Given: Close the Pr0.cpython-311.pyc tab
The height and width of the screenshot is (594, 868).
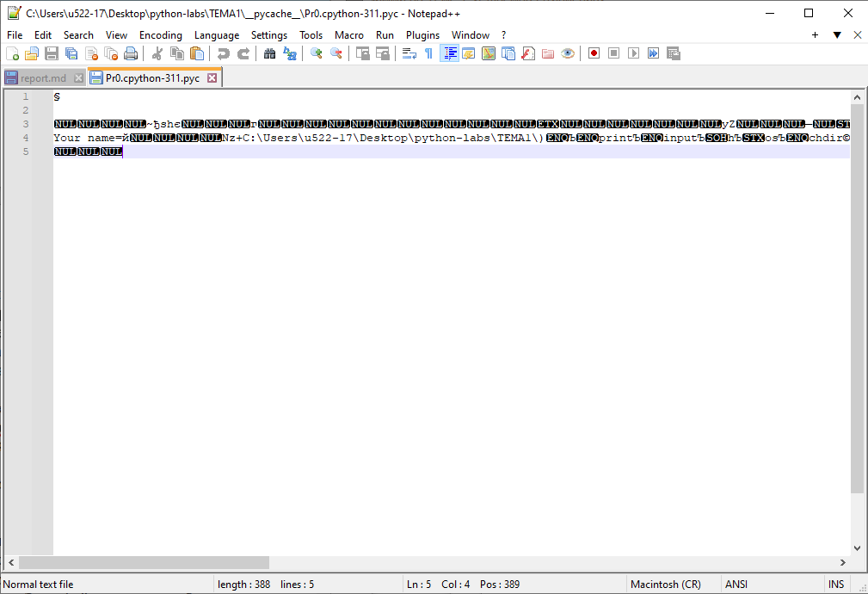Looking at the screenshot, I should (212, 78).
